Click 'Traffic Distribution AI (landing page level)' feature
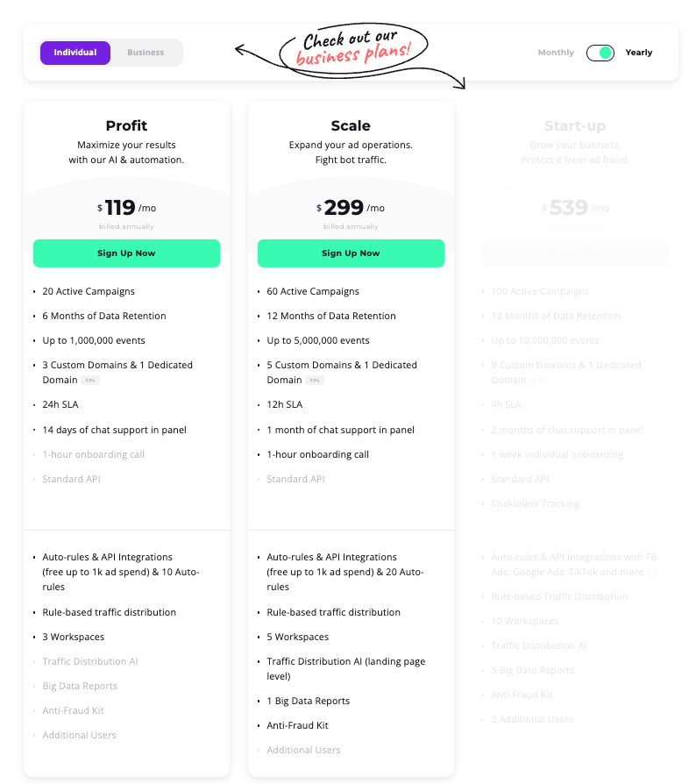The image size is (696, 784). [345, 668]
